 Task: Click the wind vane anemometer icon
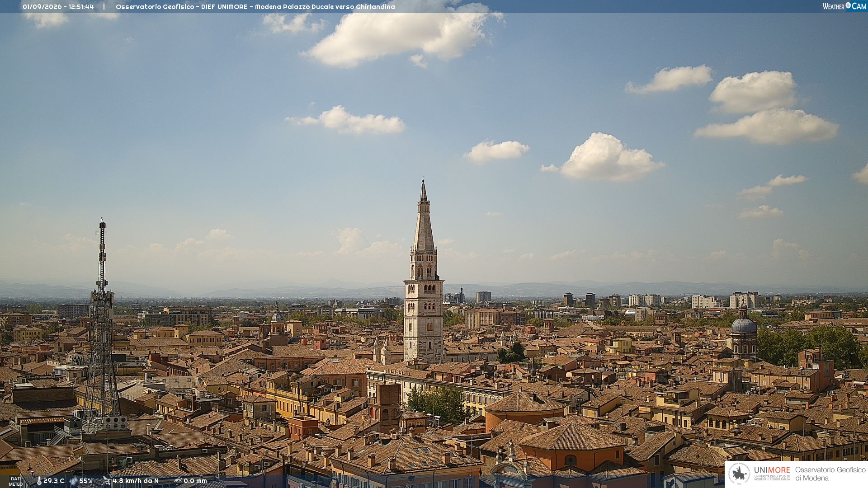pos(107,481)
